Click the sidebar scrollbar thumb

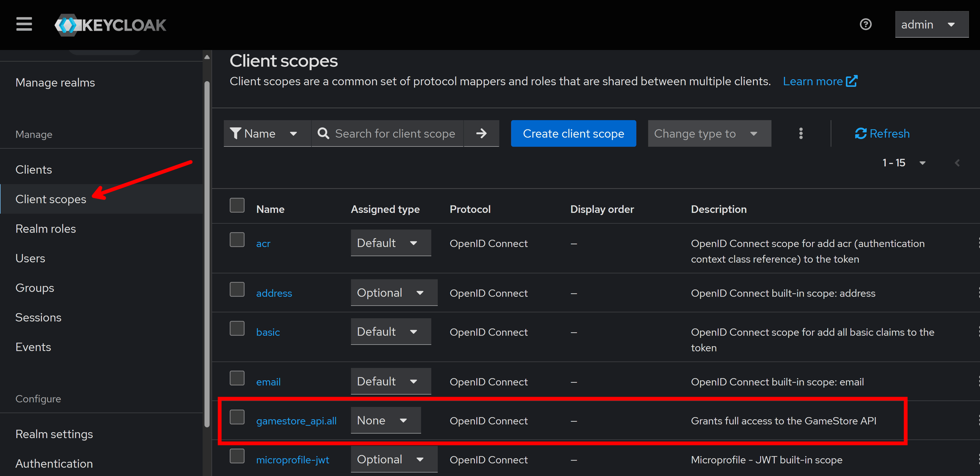point(207,253)
